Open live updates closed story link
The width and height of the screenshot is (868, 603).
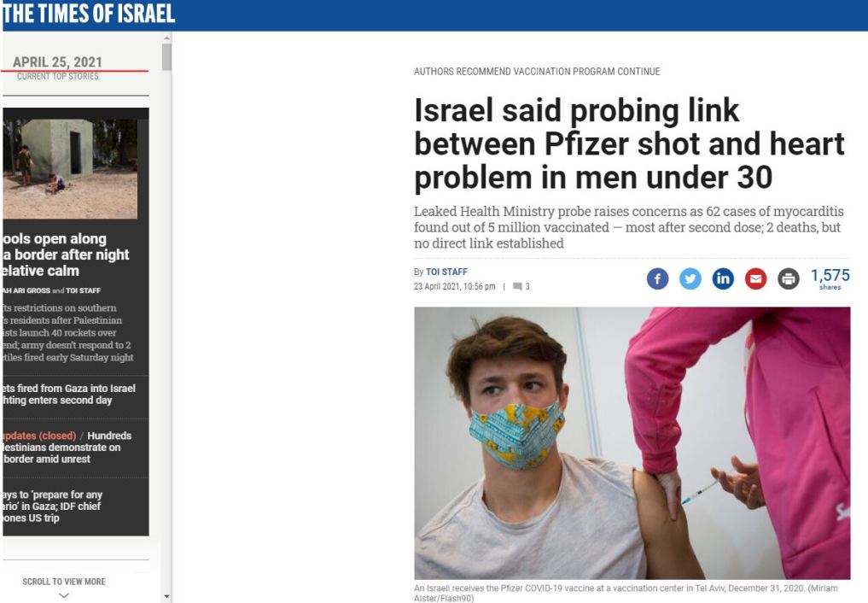tap(39, 436)
